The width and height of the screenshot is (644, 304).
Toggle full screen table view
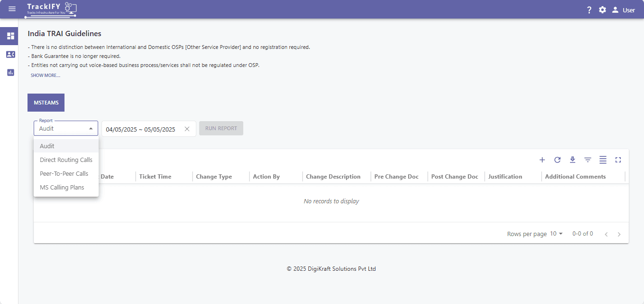tap(618, 160)
